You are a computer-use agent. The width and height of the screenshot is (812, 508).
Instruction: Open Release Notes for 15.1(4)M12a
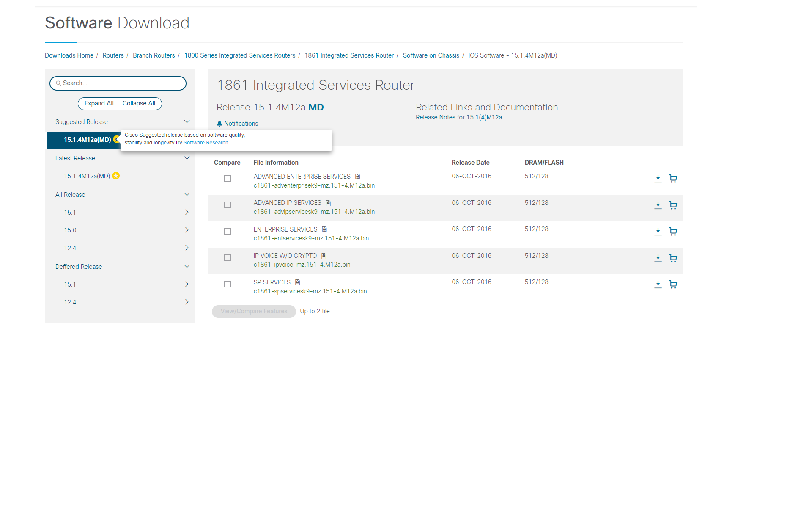click(458, 117)
